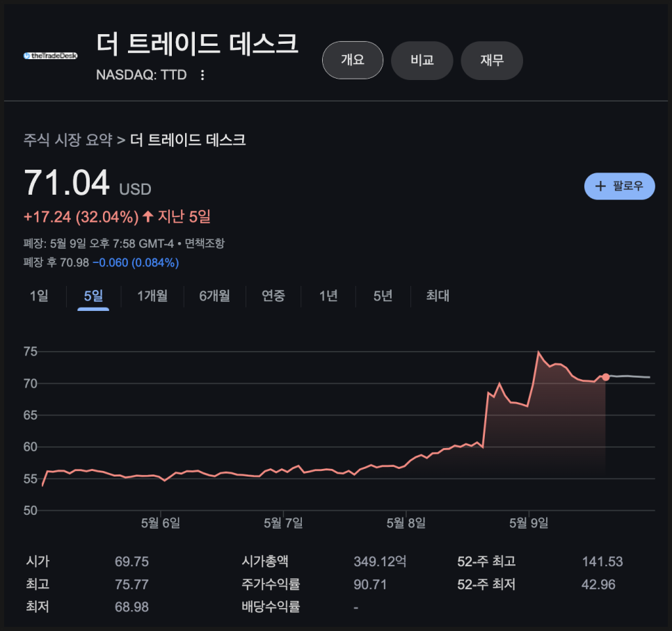Click the chart peak near 75 on 5월 9일

point(538,352)
